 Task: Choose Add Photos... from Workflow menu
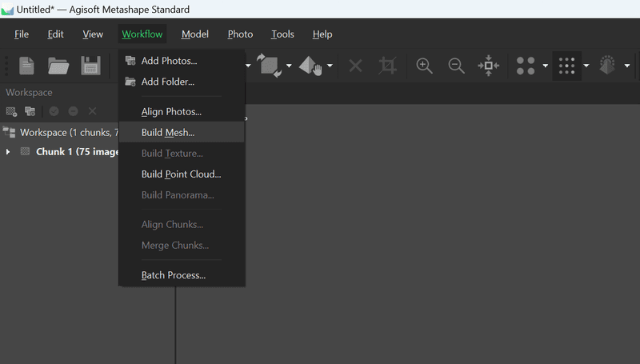[182, 61]
